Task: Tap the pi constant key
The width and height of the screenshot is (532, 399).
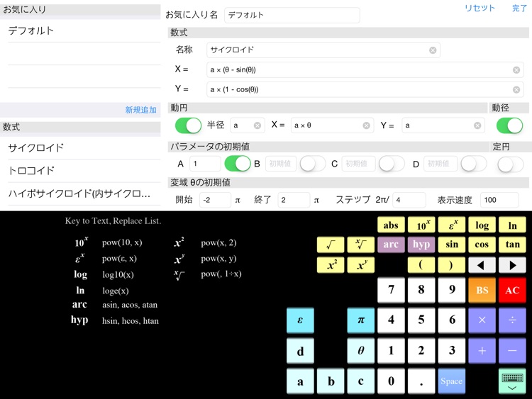Action: [360, 320]
